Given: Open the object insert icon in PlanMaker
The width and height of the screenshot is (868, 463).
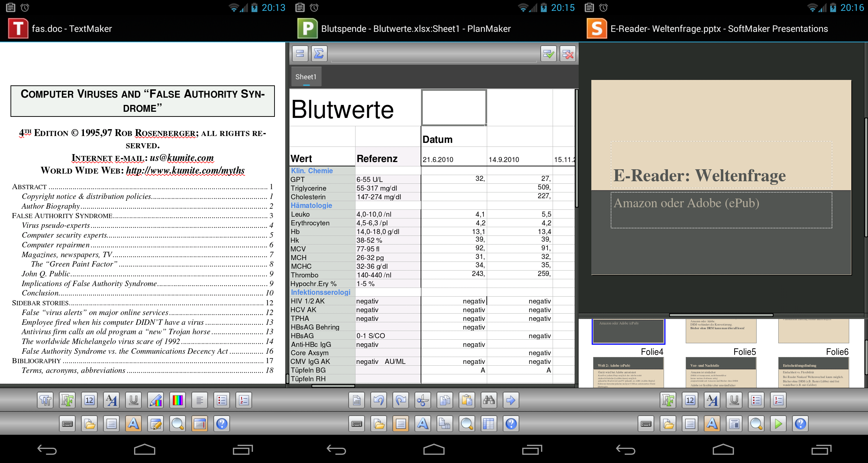Looking at the screenshot, I should click(x=445, y=424).
